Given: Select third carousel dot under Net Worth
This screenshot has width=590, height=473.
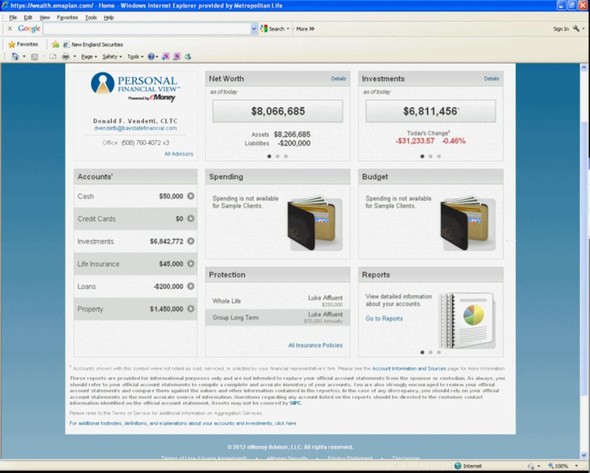Looking at the screenshot, I should (286, 156).
